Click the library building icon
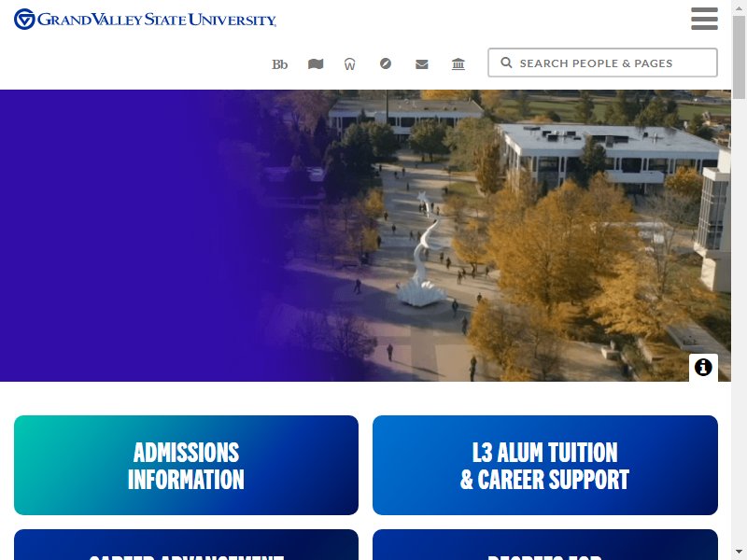 coord(458,63)
